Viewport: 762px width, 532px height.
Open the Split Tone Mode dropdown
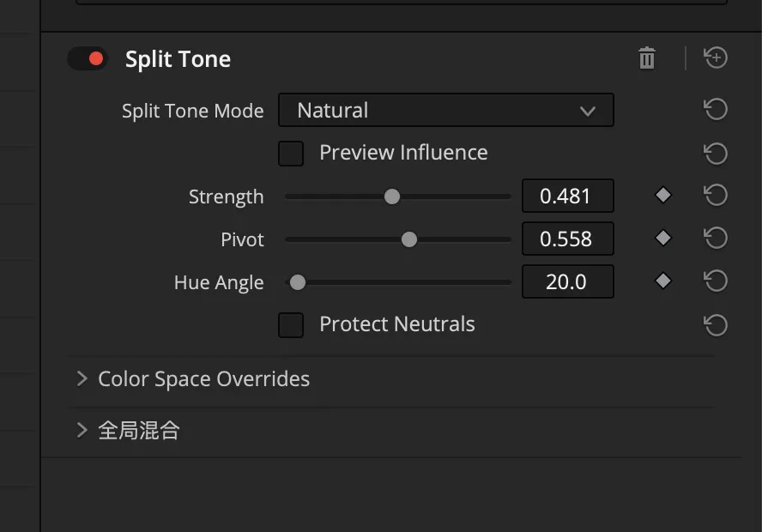(445, 111)
